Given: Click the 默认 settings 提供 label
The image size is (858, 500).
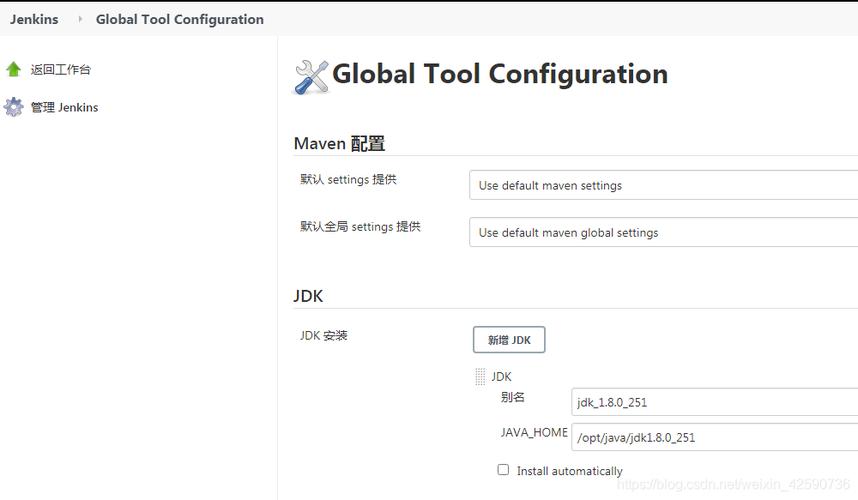Looking at the screenshot, I should (348, 179).
